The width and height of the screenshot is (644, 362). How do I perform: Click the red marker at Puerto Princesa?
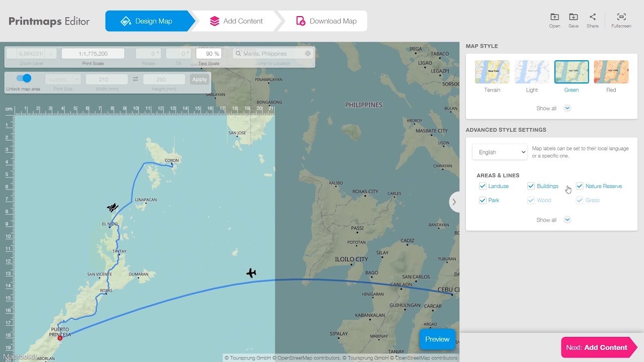pos(60,338)
